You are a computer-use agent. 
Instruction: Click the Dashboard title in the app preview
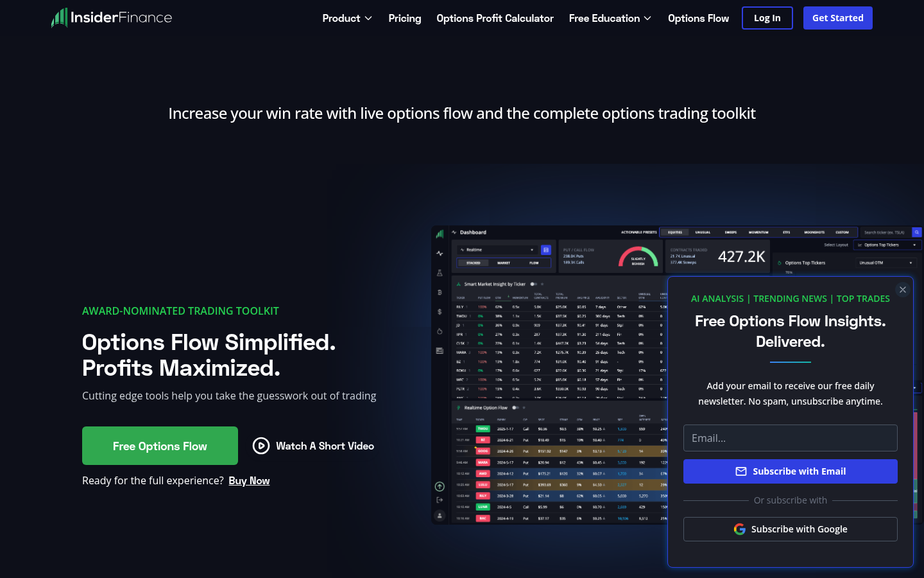pos(473,232)
